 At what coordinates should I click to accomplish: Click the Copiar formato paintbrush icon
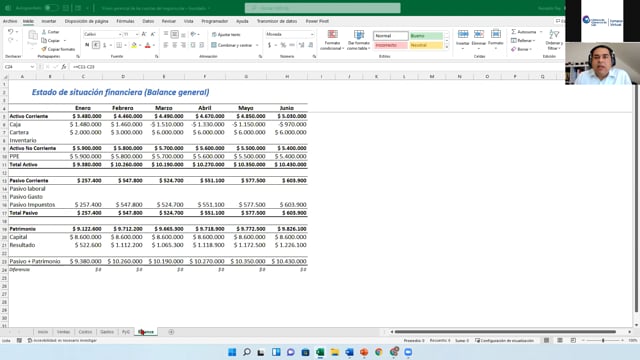point(43,49)
